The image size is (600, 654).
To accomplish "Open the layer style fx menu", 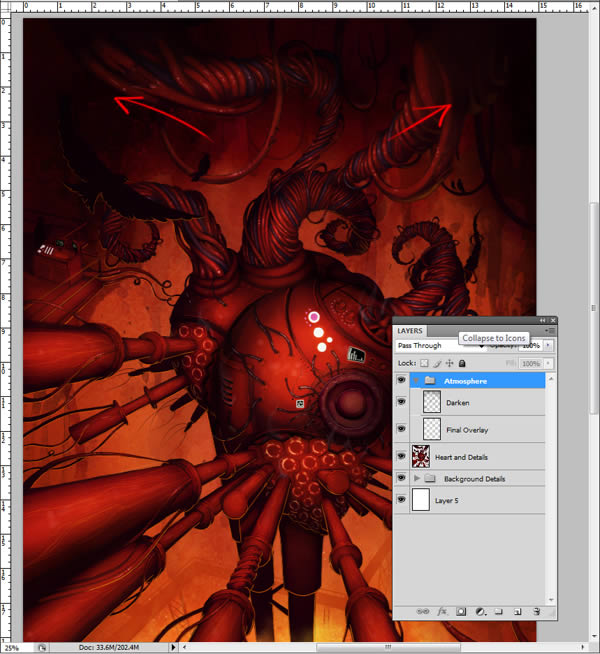I will (442, 611).
